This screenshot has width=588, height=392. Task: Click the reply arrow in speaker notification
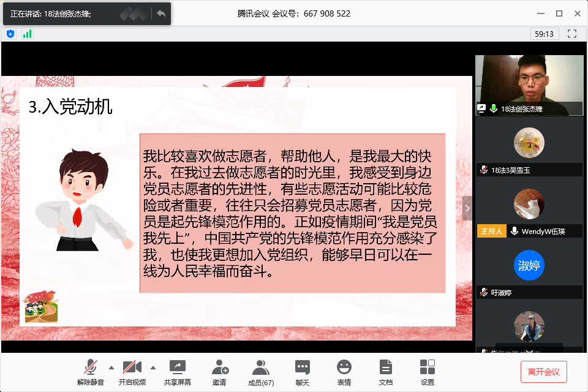tap(161, 13)
